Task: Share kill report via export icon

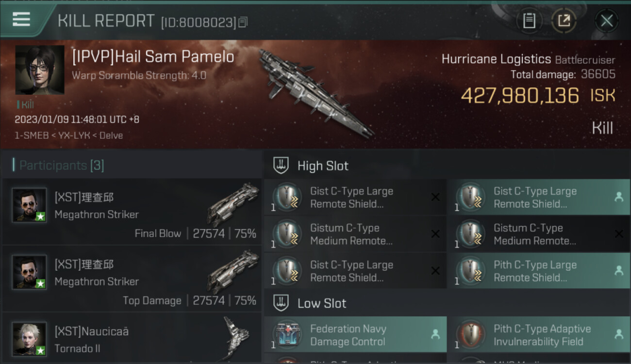Action: pos(564,21)
